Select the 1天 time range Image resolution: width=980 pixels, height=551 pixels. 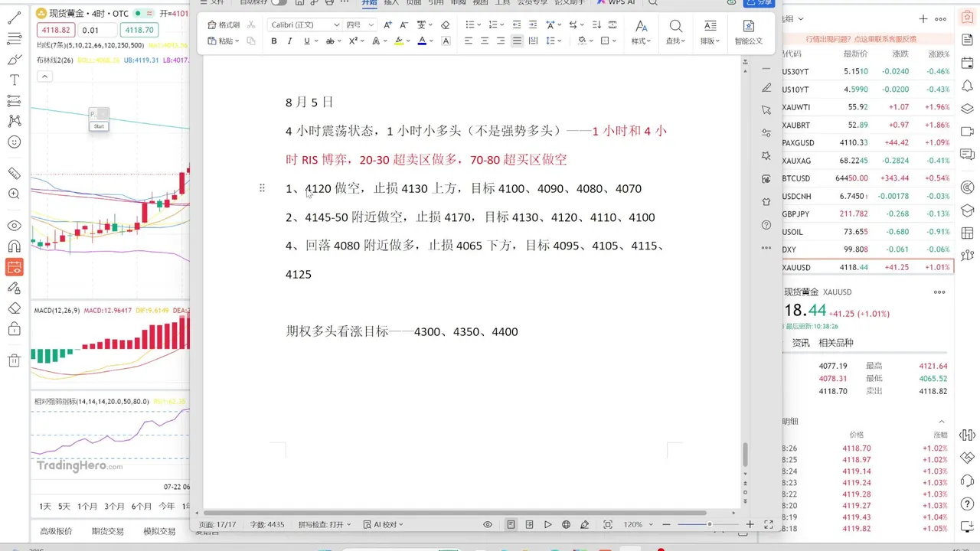46,507
